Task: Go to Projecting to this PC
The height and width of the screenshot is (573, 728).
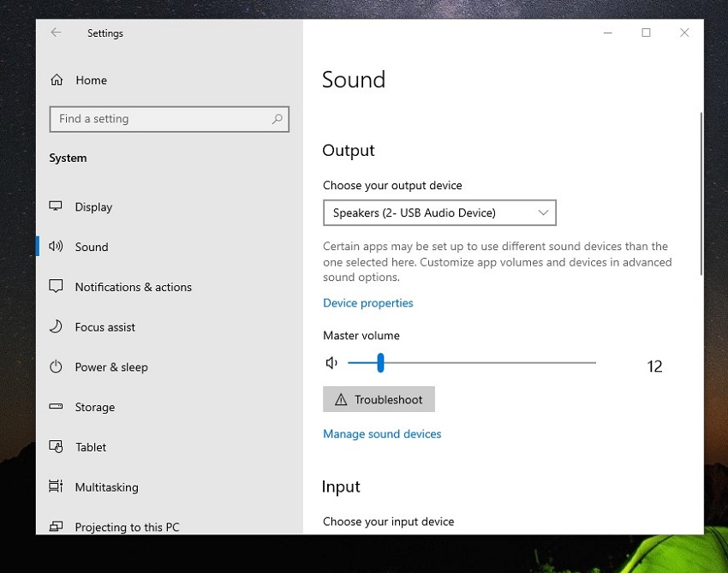Action: [x=127, y=527]
